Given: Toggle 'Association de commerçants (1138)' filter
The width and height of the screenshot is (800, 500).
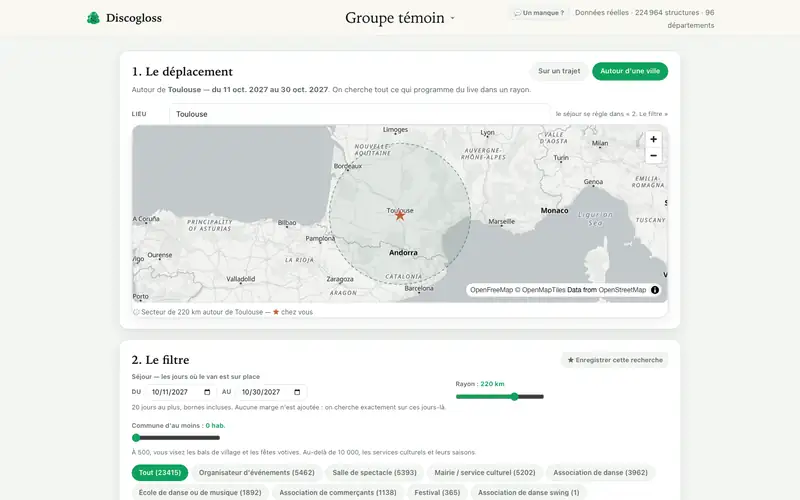Looking at the screenshot, I should 338,492.
